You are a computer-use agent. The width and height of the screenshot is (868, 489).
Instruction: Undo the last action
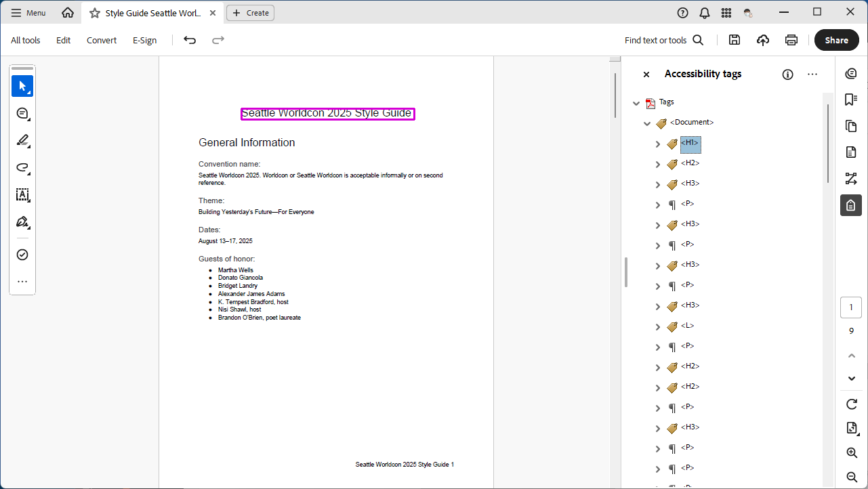click(190, 41)
